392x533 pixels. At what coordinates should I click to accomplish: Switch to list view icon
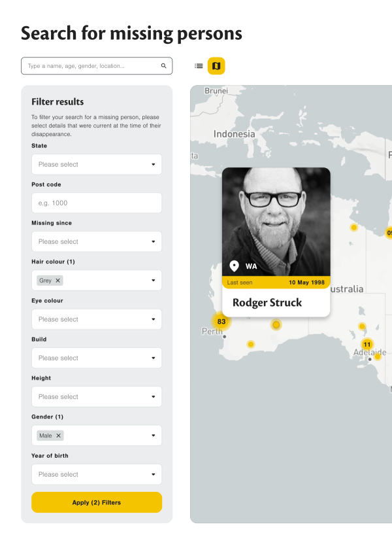[x=199, y=66]
